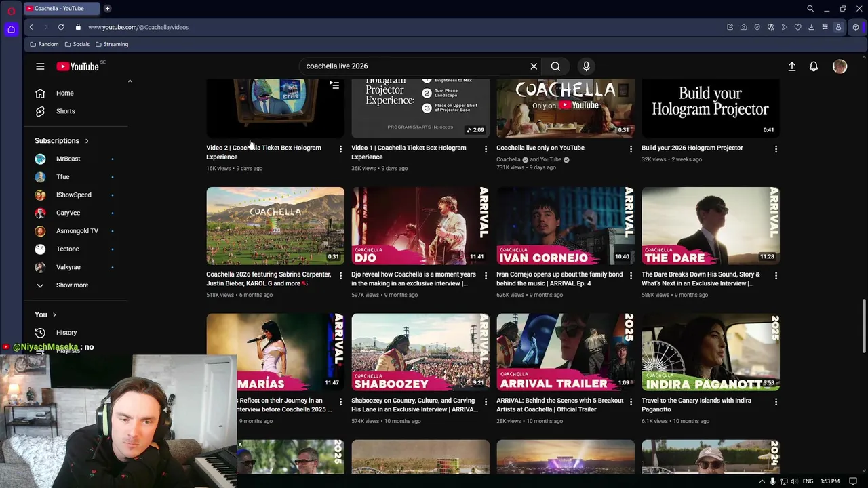The width and height of the screenshot is (868, 488).
Task: Open the taskbar clock showing 1:53 PM
Action: (x=829, y=481)
